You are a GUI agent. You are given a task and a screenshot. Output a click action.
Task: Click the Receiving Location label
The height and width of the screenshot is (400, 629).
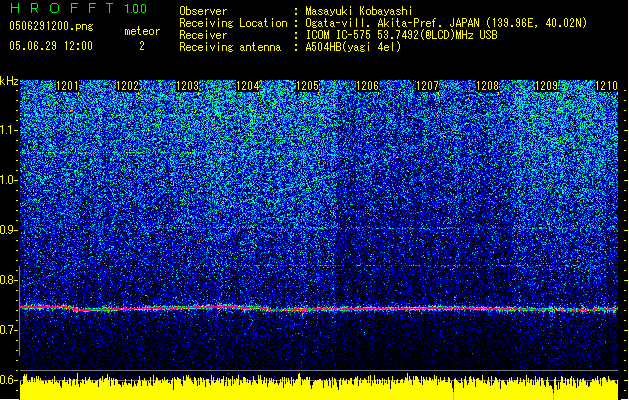click(233, 23)
